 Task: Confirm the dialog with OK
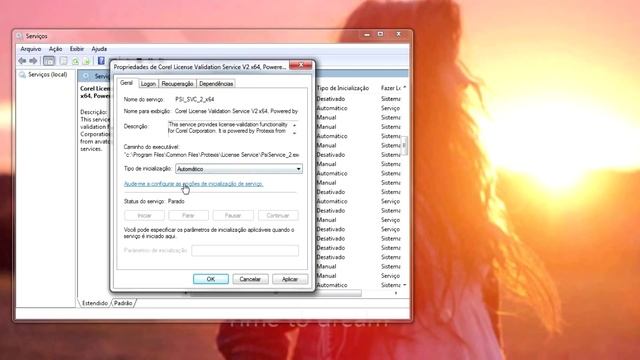211,279
